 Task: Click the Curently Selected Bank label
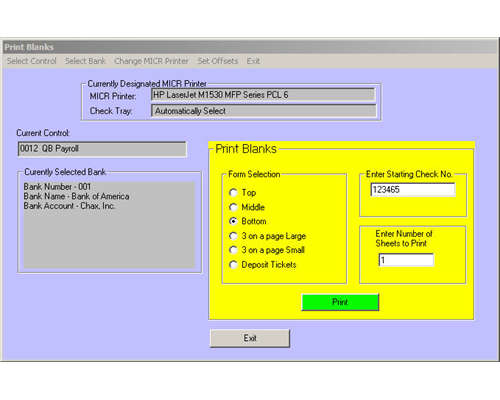(x=65, y=172)
